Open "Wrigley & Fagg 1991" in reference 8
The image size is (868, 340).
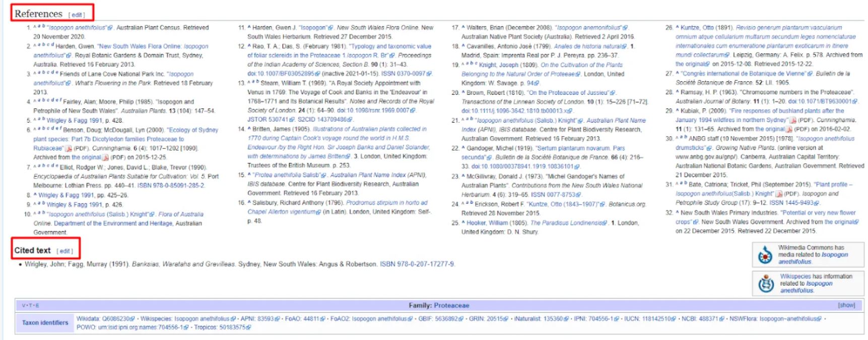tap(66, 195)
